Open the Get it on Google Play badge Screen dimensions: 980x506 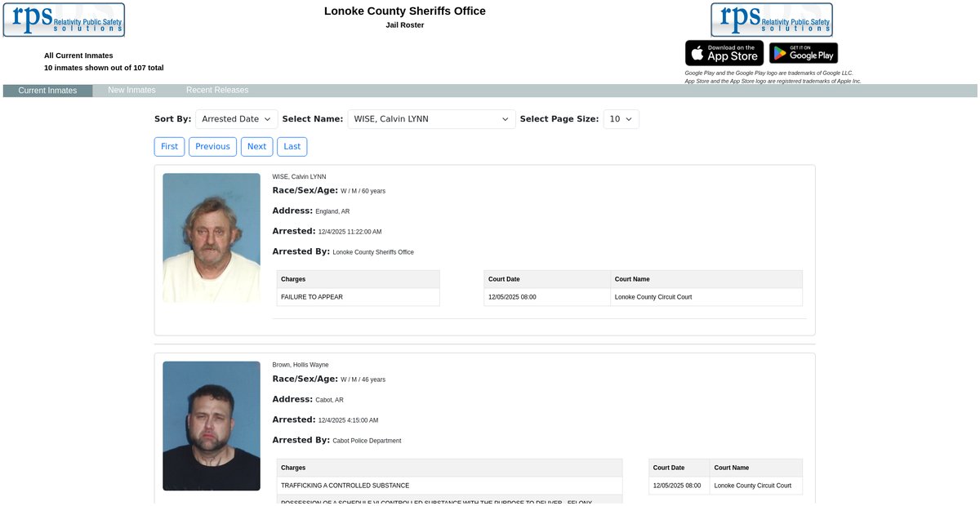(x=804, y=53)
